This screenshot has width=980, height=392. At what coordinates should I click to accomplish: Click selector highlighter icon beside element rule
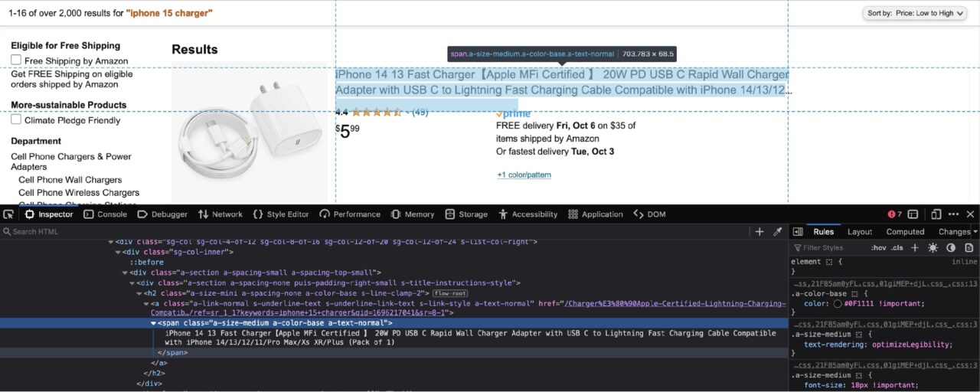click(828, 262)
